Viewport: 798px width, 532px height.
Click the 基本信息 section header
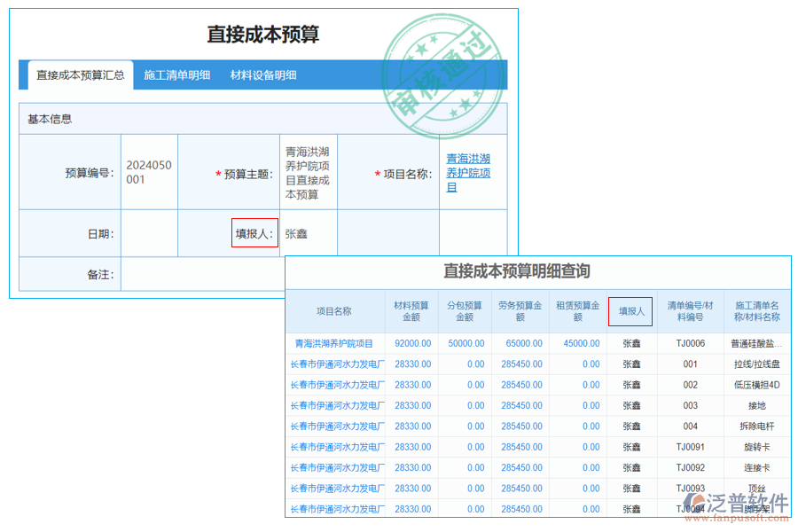(50, 119)
